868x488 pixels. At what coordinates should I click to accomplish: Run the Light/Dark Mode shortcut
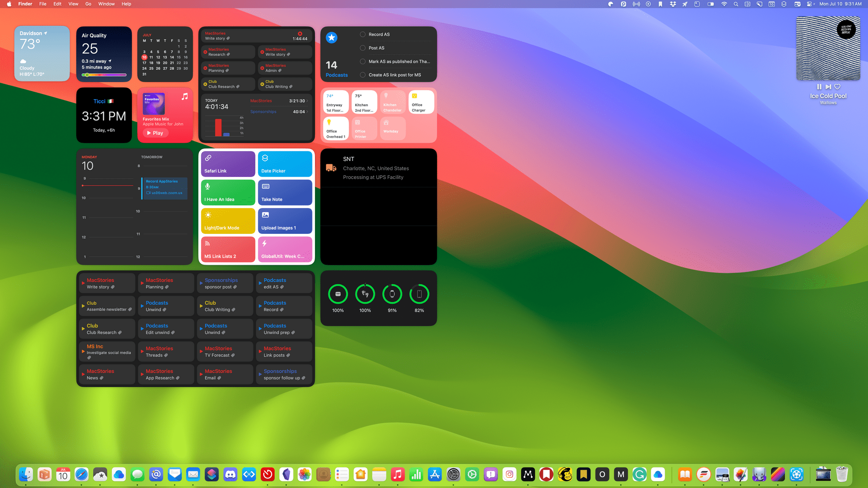coord(228,221)
